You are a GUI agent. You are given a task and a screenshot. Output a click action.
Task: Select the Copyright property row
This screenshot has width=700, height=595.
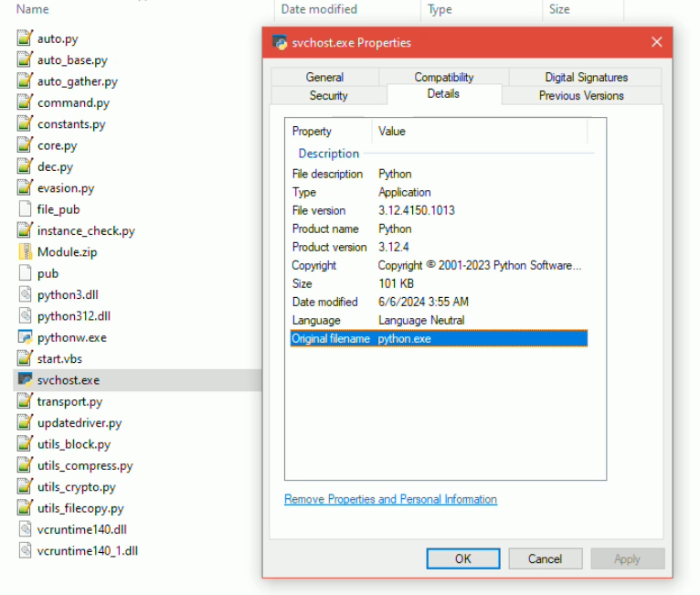point(439,265)
